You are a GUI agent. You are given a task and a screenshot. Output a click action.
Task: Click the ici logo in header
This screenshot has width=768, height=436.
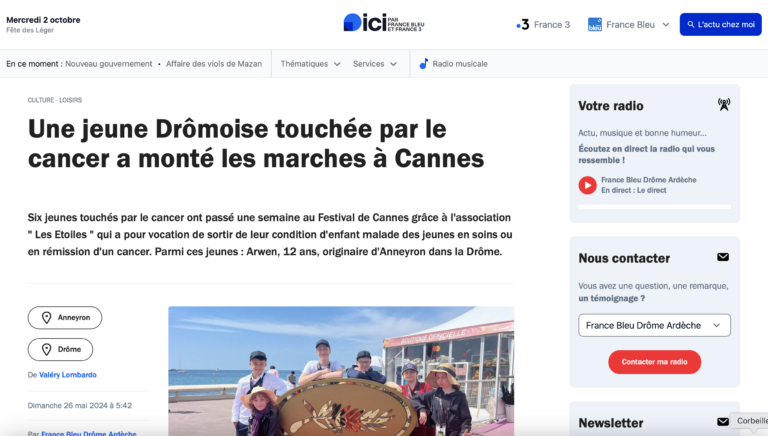(x=384, y=23)
